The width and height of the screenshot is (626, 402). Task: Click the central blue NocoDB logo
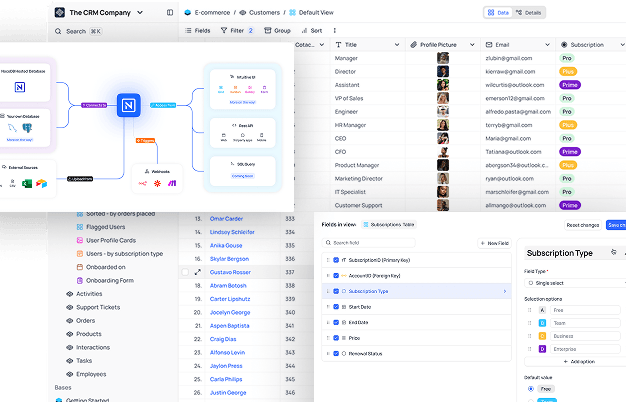point(129,105)
